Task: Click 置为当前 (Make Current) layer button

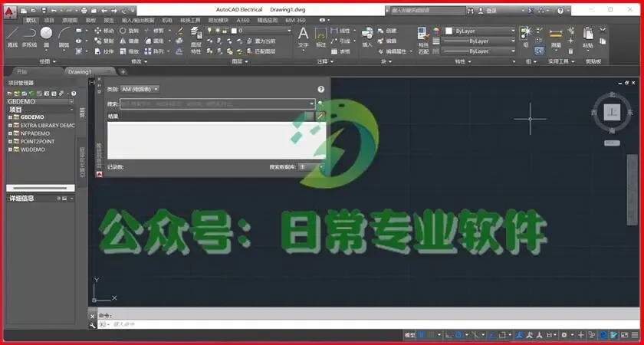Action: click(x=261, y=41)
